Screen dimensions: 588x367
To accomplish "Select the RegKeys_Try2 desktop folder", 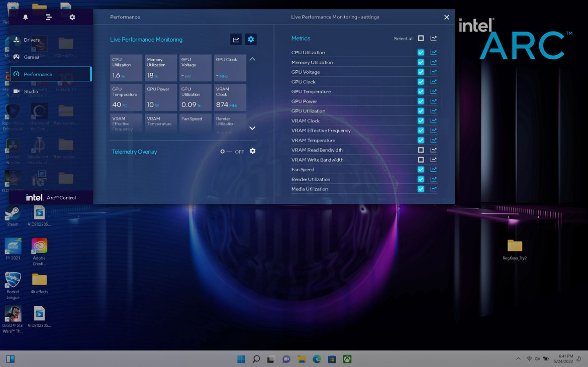I will (515, 250).
